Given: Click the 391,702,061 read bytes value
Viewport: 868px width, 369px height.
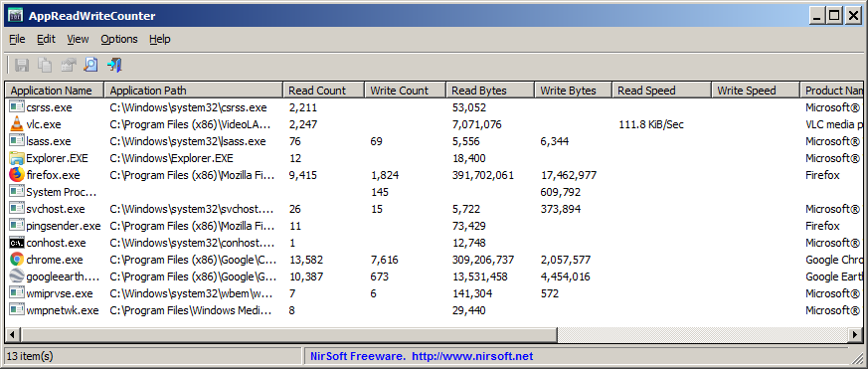Looking at the screenshot, I should click(x=482, y=175).
